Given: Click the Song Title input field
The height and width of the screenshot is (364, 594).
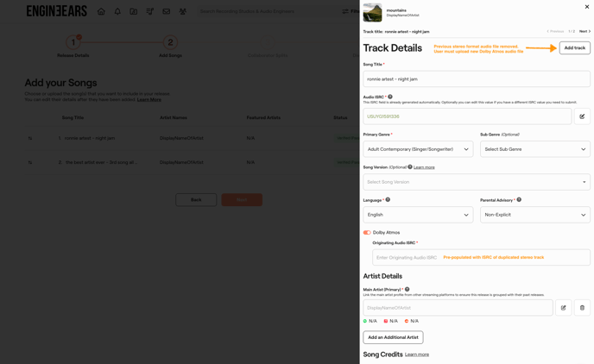Looking at the screenshot, I should (476, 78).
